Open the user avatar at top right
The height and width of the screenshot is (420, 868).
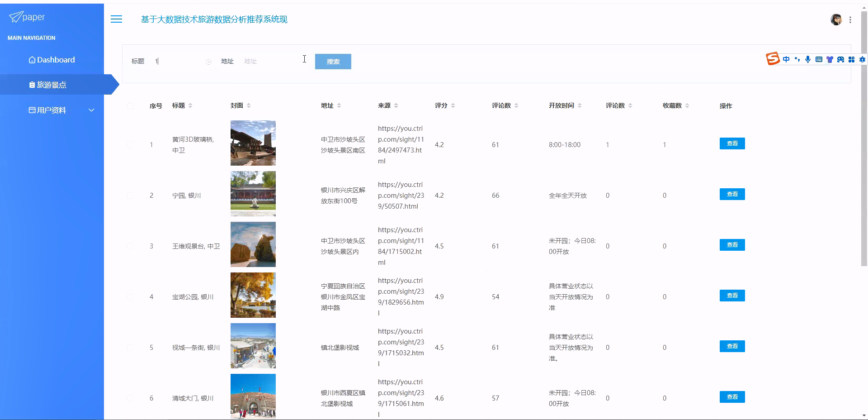click(x=837, y=19)
